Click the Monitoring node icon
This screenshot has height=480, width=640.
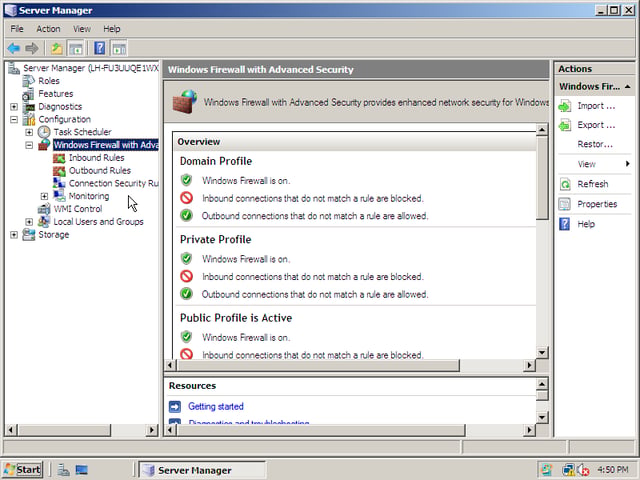59,196
